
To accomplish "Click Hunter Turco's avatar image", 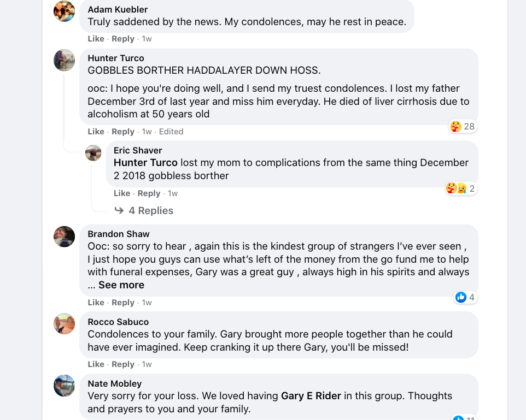I will [64, 60].
